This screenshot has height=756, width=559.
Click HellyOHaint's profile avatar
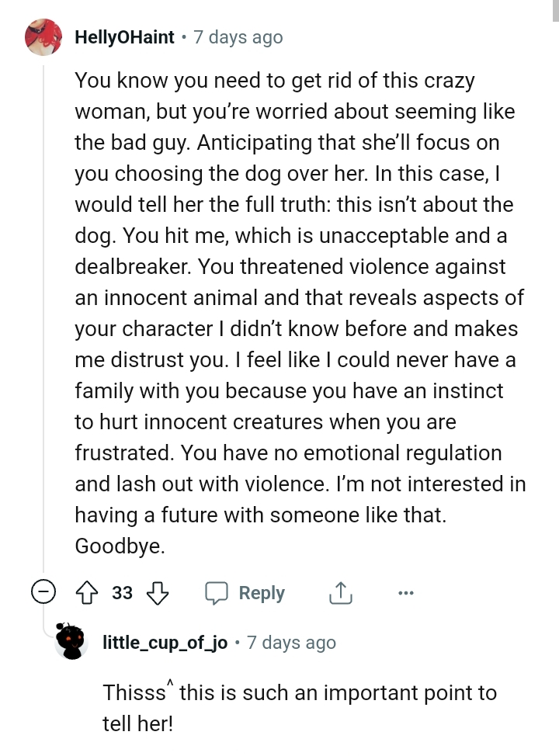43,36
